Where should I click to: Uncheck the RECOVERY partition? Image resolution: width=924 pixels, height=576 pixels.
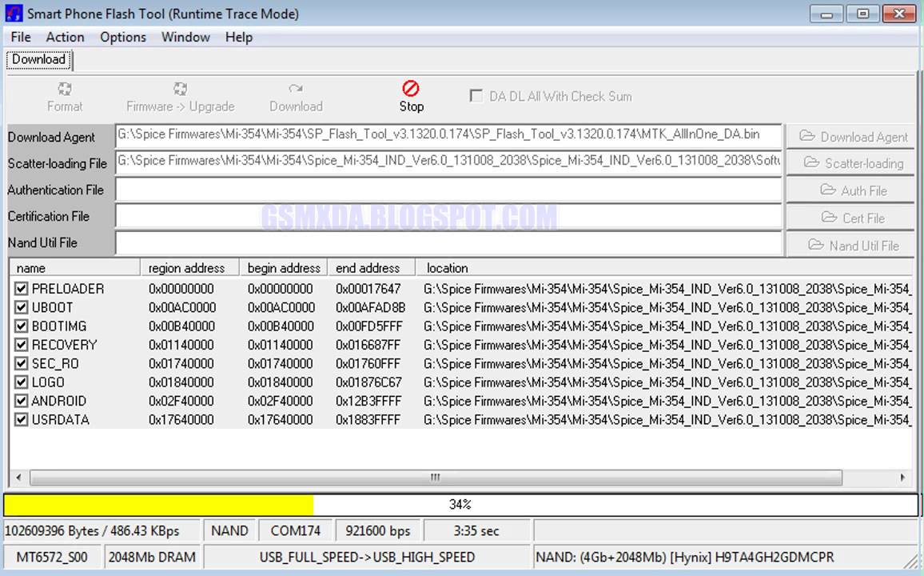tap(22, 344)
